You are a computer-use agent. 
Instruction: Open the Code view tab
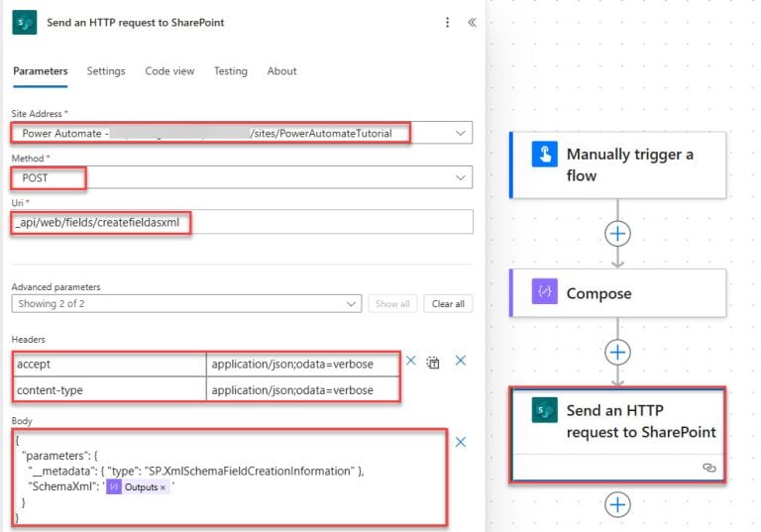point(169,71)
